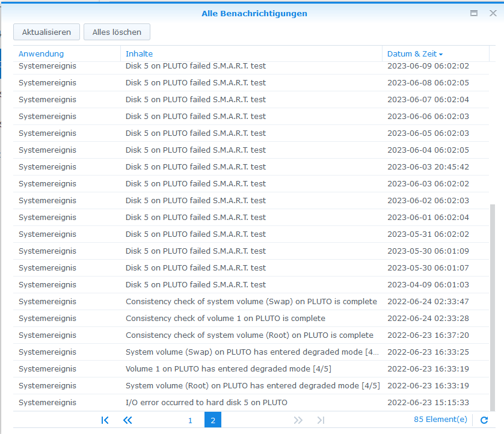The width and height of the screenshot is (504, 434).
Task: Click timestamp 2022-06-24 02:33:28
Action: pyautogui.click(x=428, y=319)
